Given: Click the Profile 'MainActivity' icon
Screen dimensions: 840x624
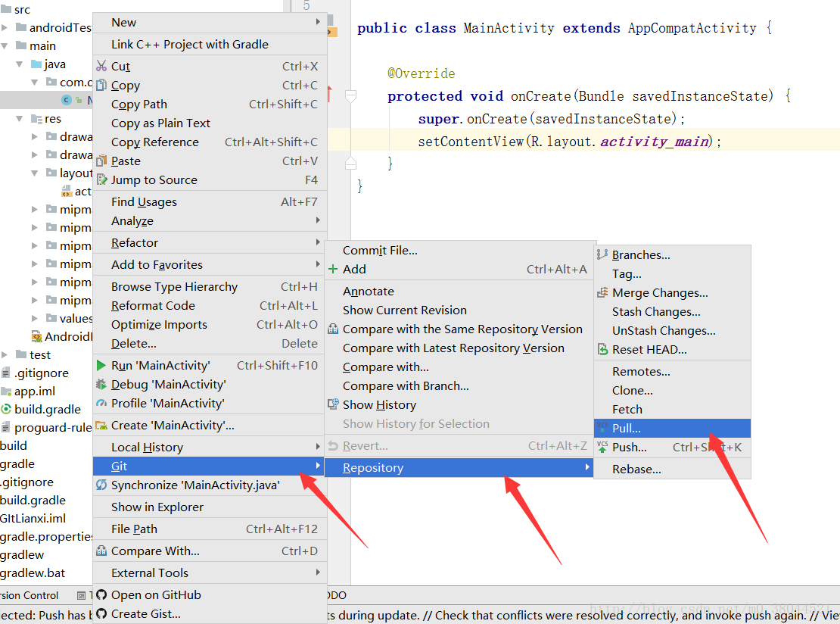Looking at the screenshot, I should tap(101, 403).
